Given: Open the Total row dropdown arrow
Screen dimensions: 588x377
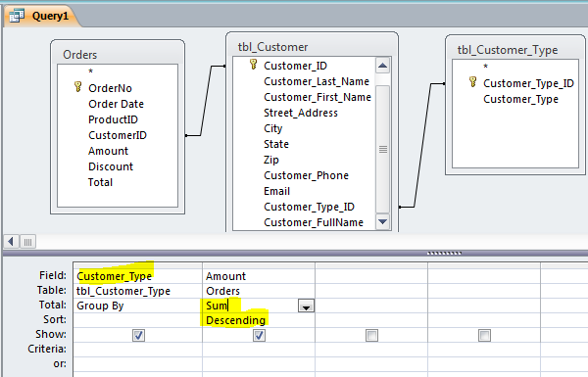Looking at the screenshot, I should [306, 306].
